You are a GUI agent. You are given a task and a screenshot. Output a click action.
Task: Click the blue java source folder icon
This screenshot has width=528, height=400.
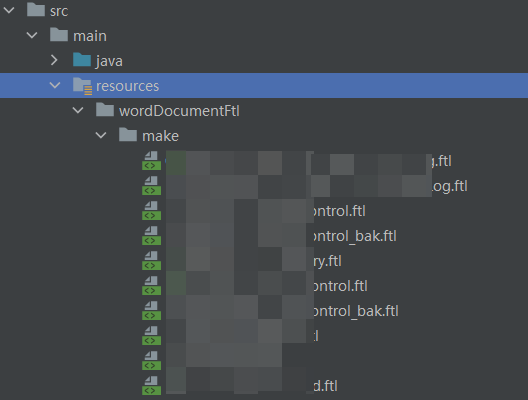tap(82, 60)
